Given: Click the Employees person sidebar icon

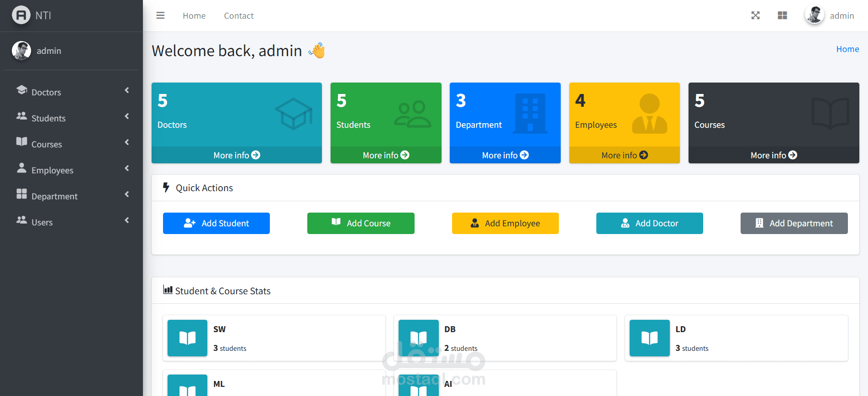Looking at the screenshot, I should click(22, 168).
